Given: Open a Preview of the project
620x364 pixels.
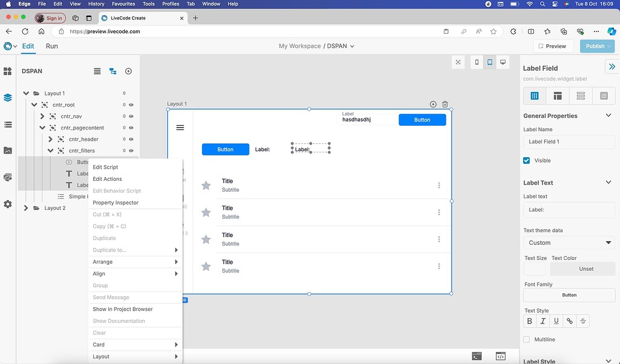Looking at the screenshot, I should click(x=553, y=46).
